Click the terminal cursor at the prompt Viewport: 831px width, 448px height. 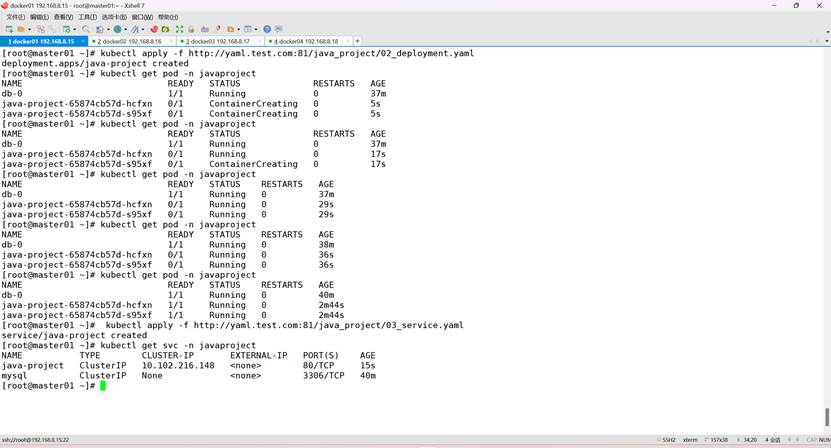click(x=103, y=385)
